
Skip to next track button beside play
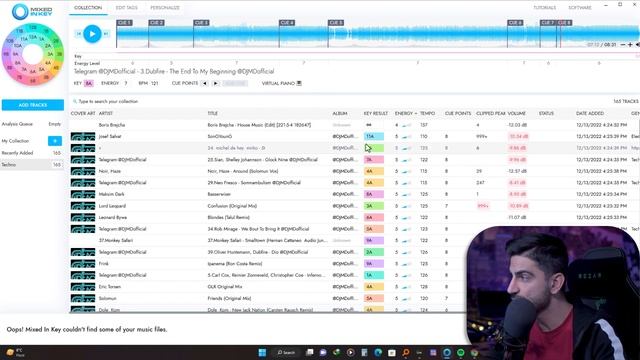tap(106, 34)
